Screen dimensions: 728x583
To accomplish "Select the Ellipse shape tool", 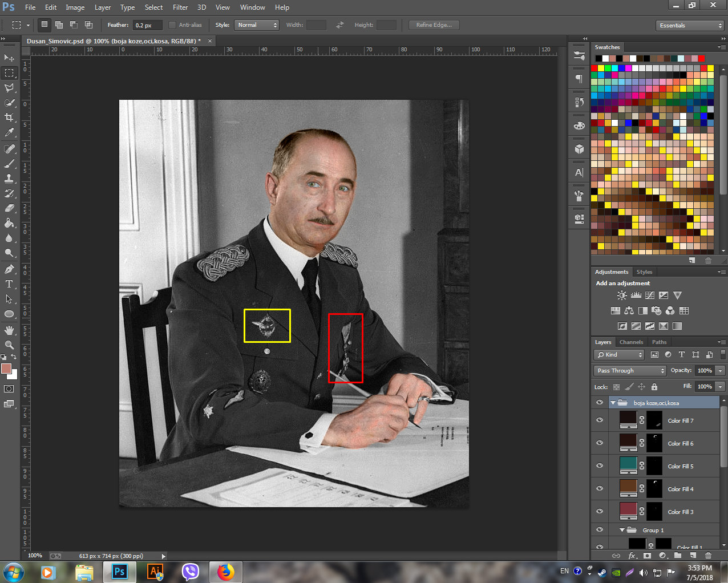I will point(9,314).
